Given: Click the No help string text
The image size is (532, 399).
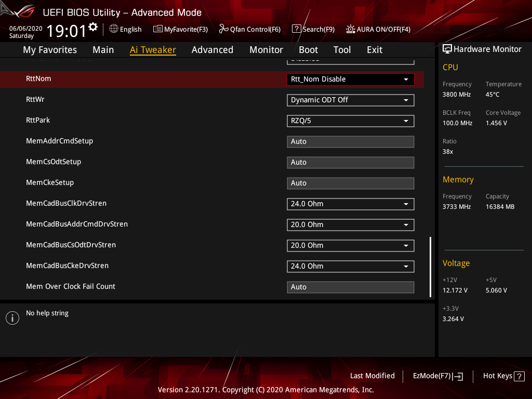Looking at the screenshot, I should 47,313.
